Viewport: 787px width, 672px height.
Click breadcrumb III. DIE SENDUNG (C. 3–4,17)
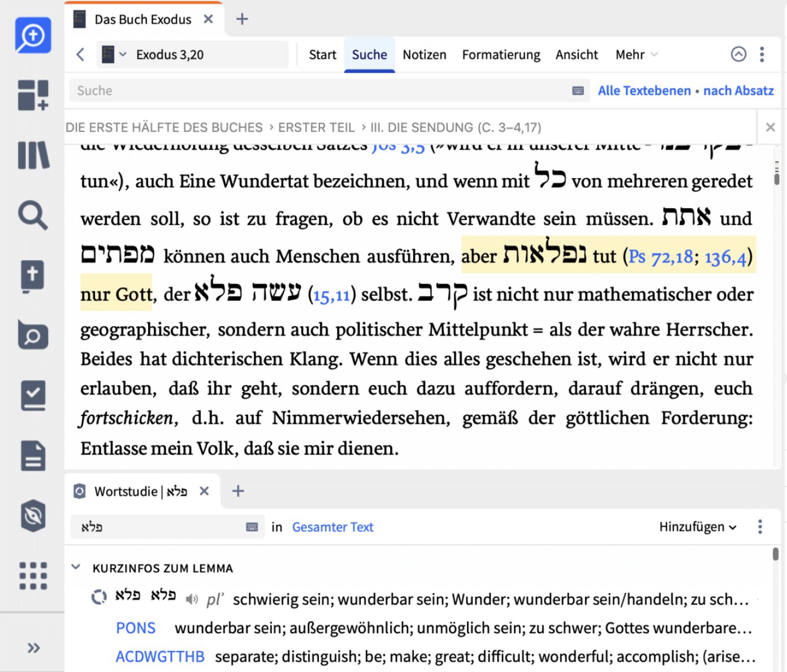455,127
